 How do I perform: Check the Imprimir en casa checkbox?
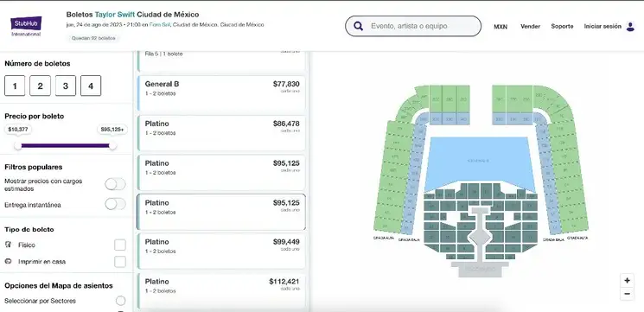click(x=120, y=262)
